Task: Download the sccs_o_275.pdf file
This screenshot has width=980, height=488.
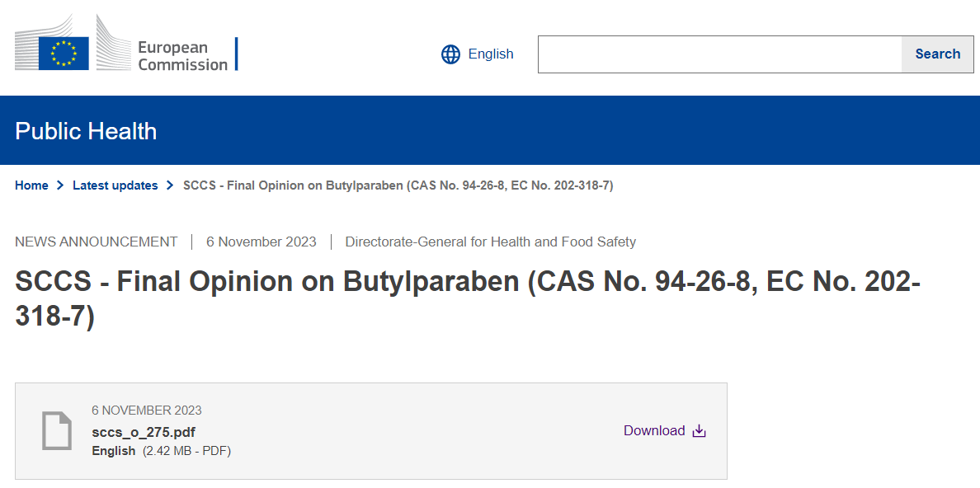Action: click(x=654, y=431)
